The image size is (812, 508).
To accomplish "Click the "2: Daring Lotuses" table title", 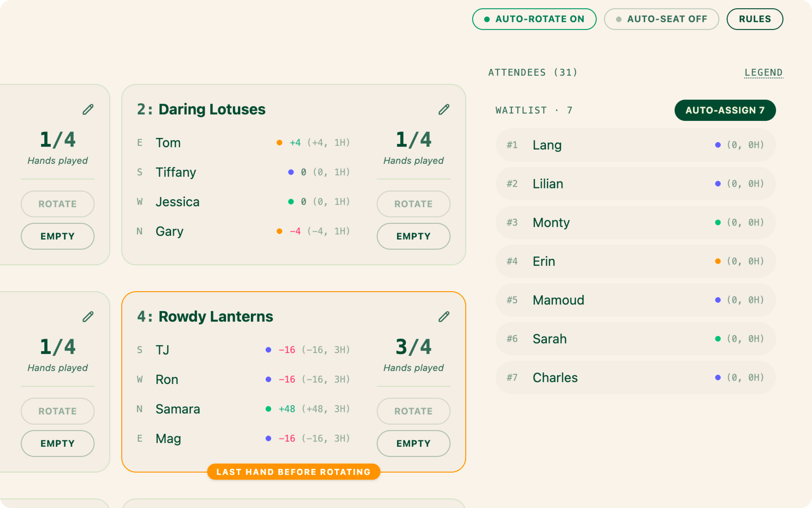I will pos(201,110).
